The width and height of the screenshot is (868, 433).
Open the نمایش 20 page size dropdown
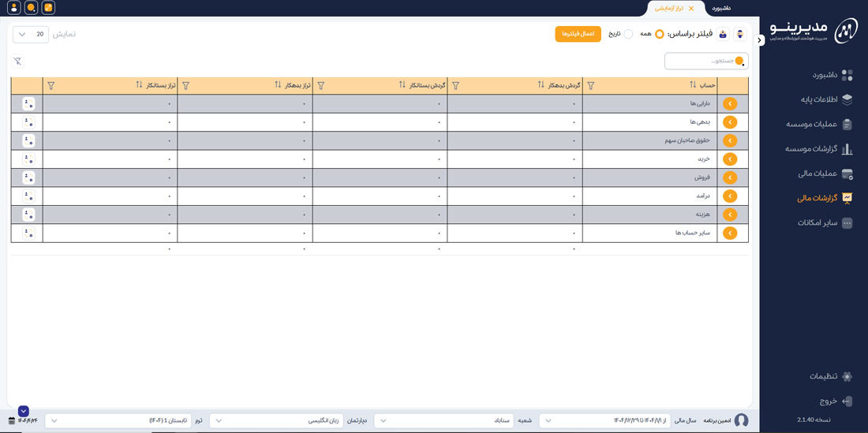(x=31, y=34)
